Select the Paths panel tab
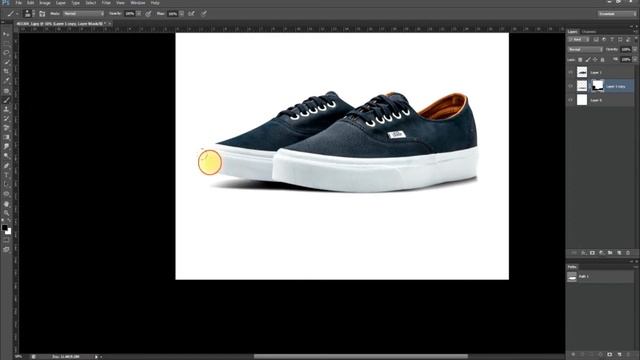 (572, 267)
